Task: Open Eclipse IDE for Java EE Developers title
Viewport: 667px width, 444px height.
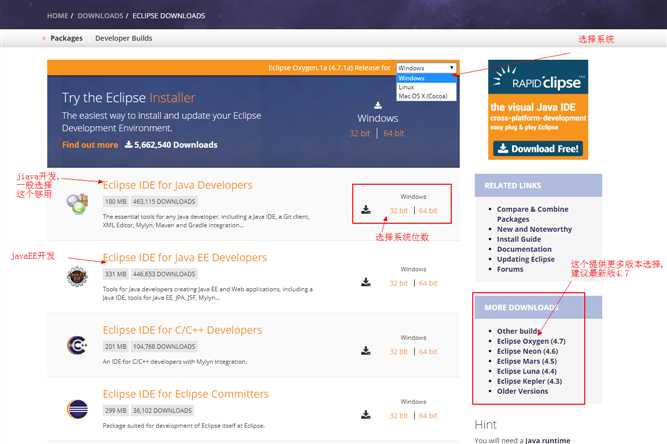Action: click(x=185, y=257)
